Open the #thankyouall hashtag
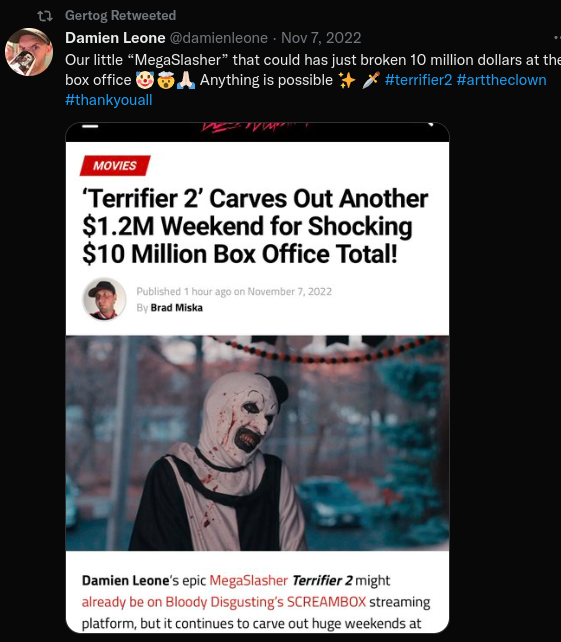 coord(109,100)
